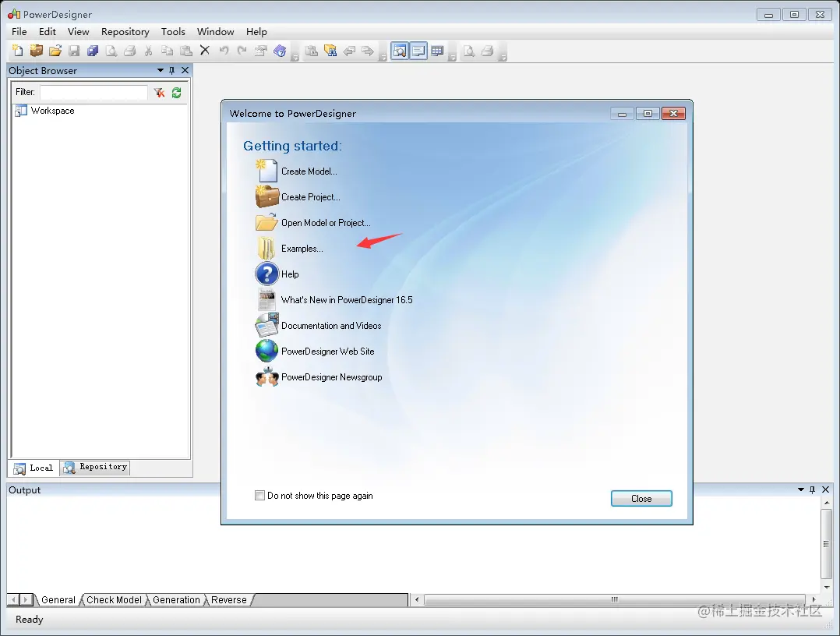Open the Output panel dropdown arrow
Viewport: 840px width, 636px height.
coord(801,489)
